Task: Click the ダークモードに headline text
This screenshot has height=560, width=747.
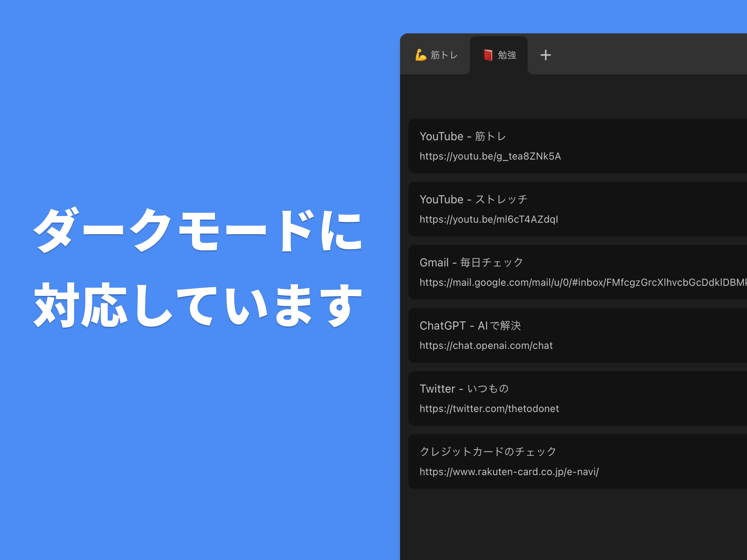Action: tap(198, 230)
